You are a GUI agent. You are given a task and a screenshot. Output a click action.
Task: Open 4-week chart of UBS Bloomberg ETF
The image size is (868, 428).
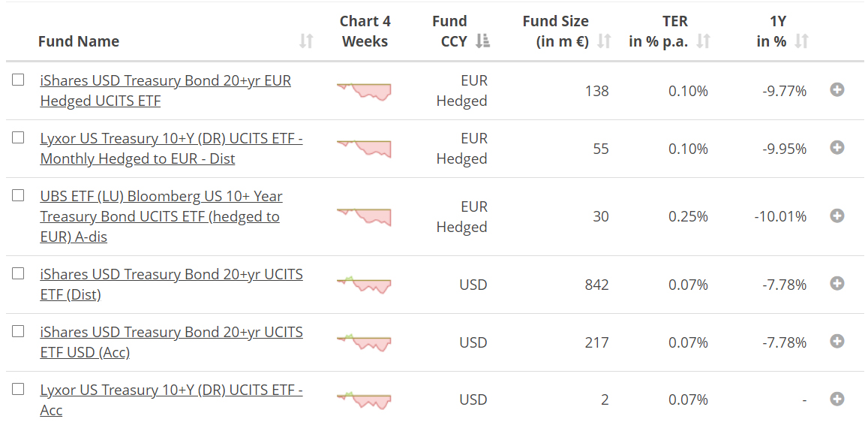pyautogui.click(x=364, y=216)
